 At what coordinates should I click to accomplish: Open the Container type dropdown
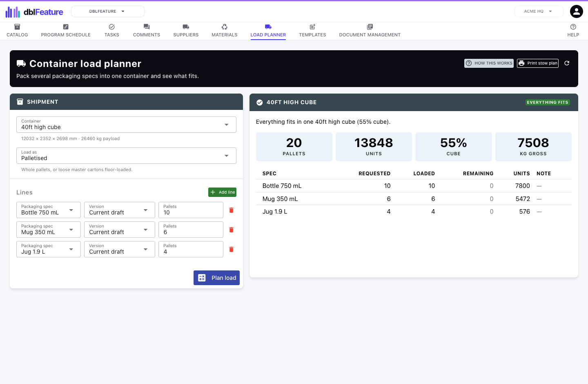point(126,125)
